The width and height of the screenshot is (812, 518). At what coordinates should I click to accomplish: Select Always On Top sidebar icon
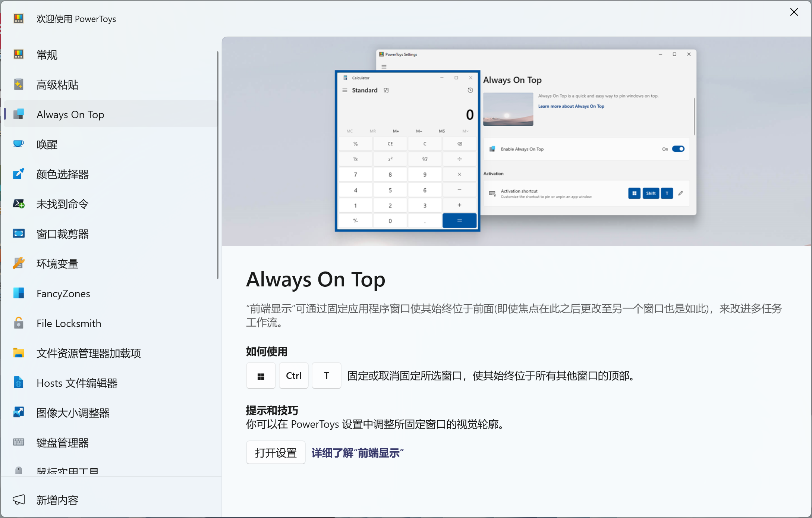coord(19,114)
